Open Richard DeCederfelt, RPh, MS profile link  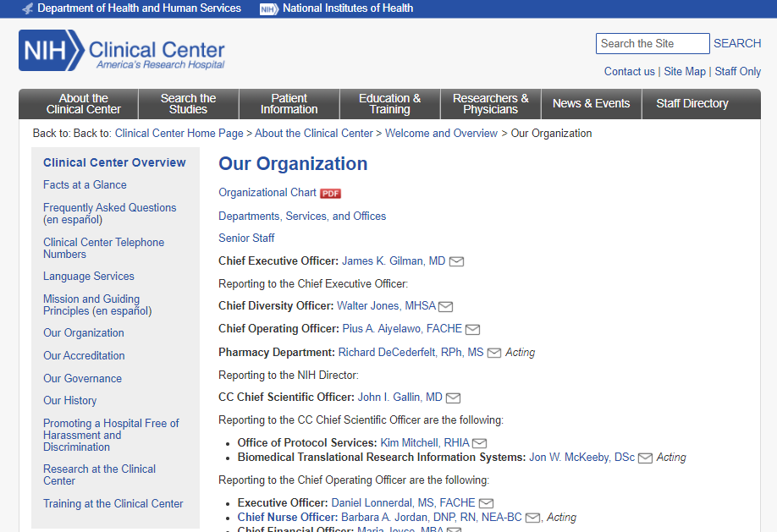[411, 352]
